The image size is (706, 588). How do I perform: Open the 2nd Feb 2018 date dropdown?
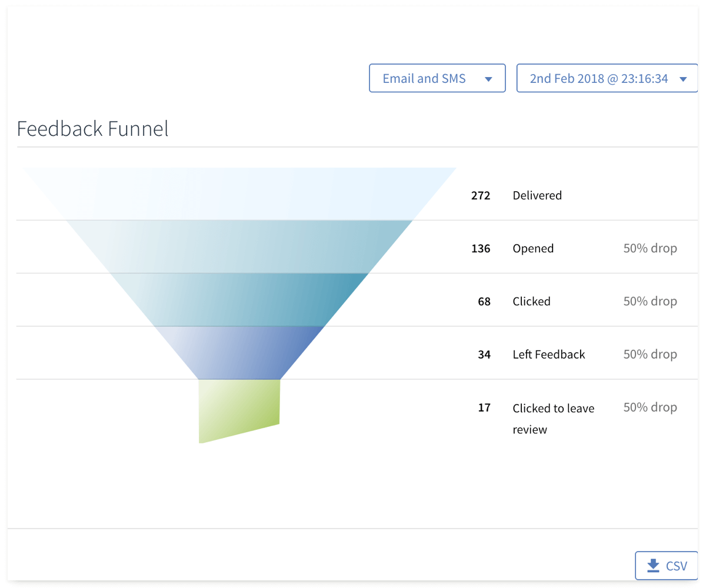608,78
